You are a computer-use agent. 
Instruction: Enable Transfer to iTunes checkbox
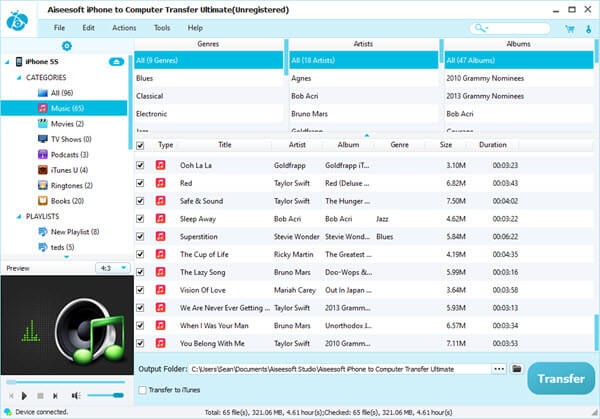[x=142, y=390]
